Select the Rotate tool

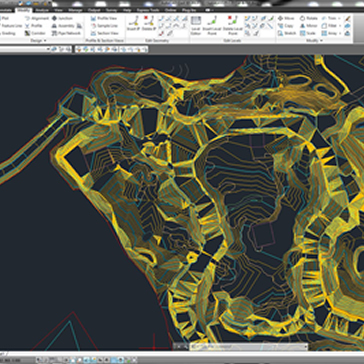click(309, 18)
